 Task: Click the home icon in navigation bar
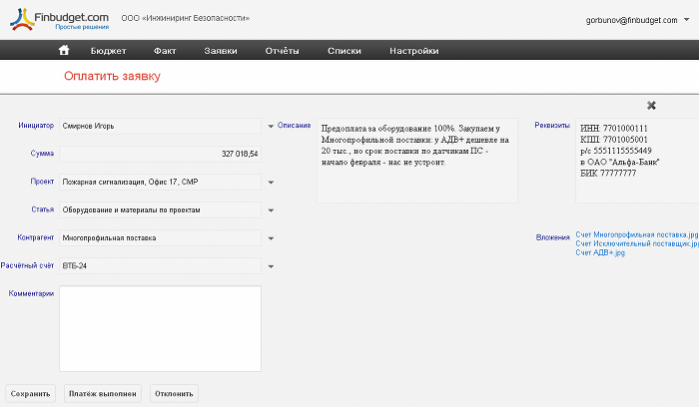point(64,50)
